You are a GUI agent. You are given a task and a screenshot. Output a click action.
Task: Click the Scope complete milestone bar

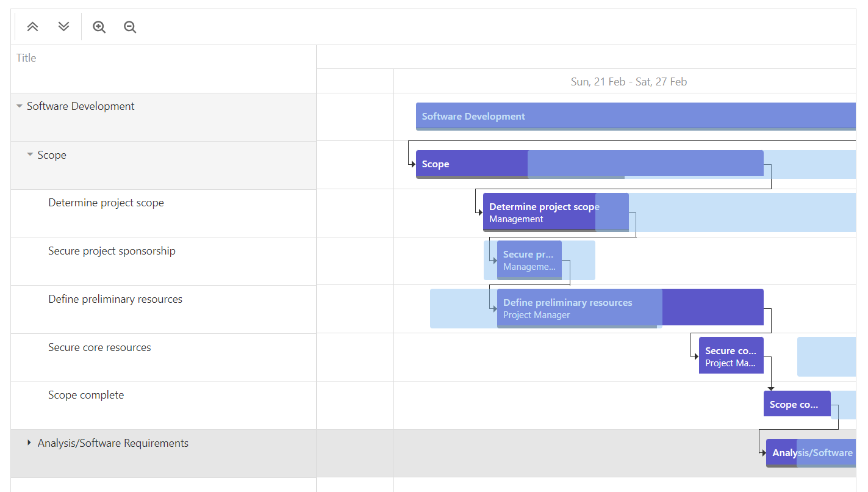tap(796, 404)
